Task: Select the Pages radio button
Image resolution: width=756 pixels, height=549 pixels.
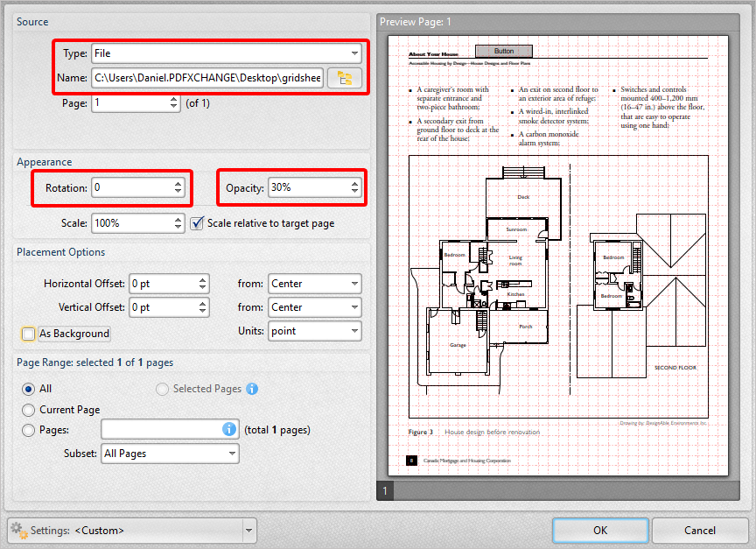Action: [29, 430]
